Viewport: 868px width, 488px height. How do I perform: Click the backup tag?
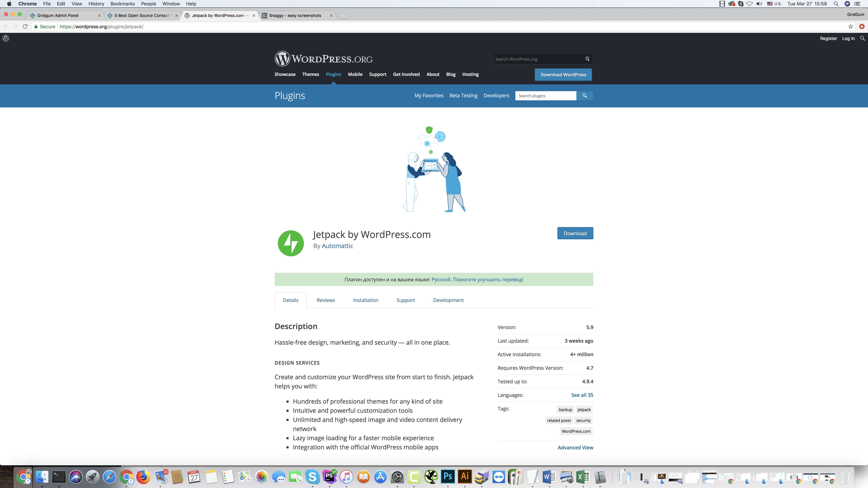click(x=565, y=410)
